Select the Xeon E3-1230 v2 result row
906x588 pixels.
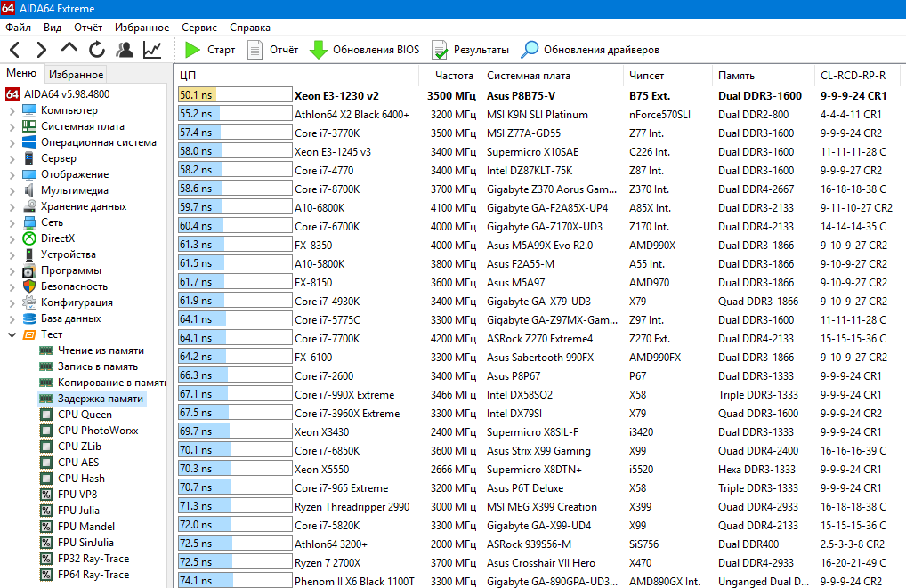[539, 95]
